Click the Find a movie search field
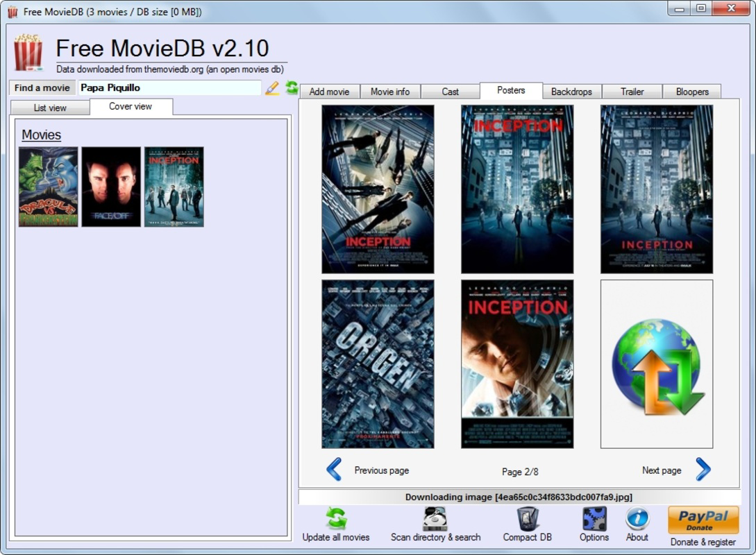 coord(169,87)
